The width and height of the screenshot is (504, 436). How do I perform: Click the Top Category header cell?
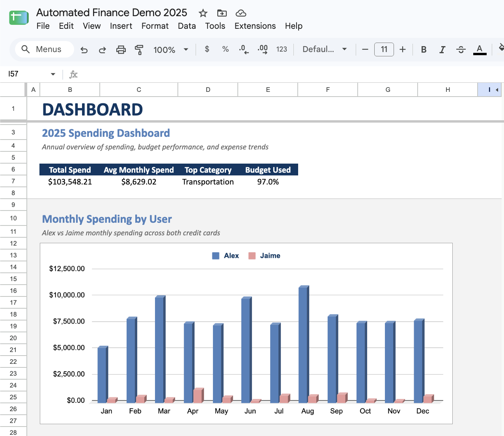(208, 170)
